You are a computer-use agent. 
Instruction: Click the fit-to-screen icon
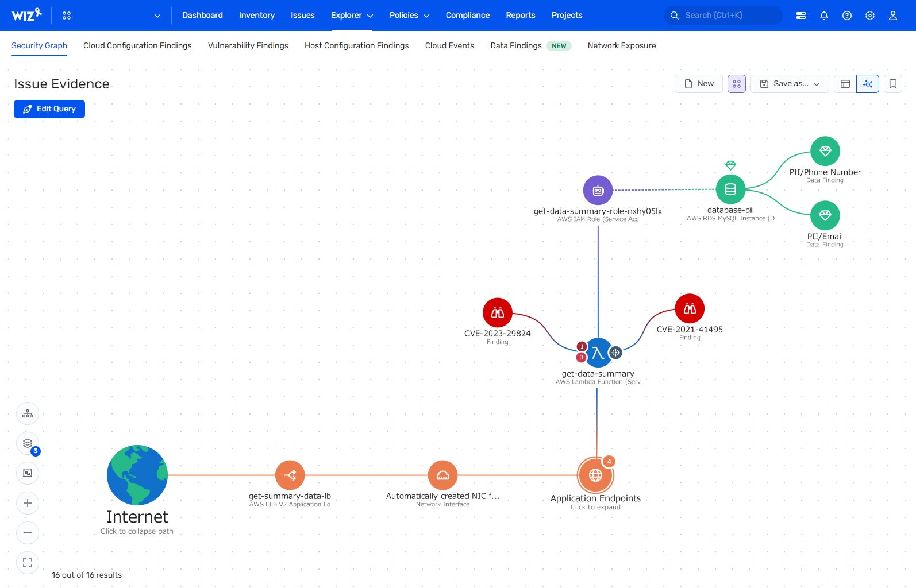pyautogui.click(x=28, y=563)
